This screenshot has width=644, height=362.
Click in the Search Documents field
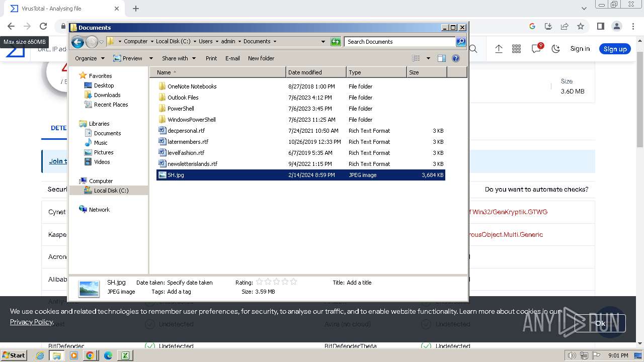pos(400,42)
